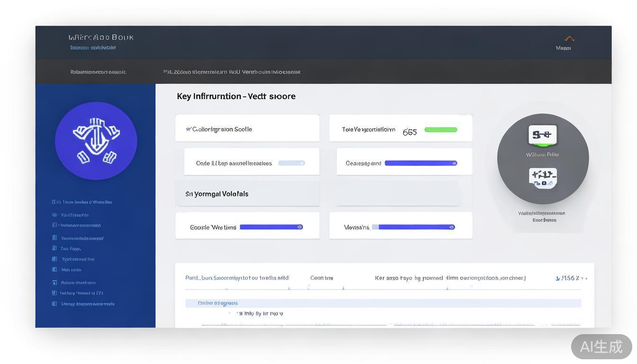This screenshot has width=637, height=364.
Task: Select the highlighted light-blue table row
Action: point(383,303)
